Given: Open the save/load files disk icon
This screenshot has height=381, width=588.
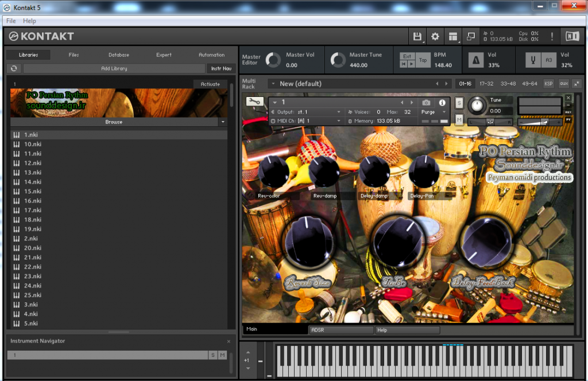Looking at the screenshot, I should click(x=417, y=36).
